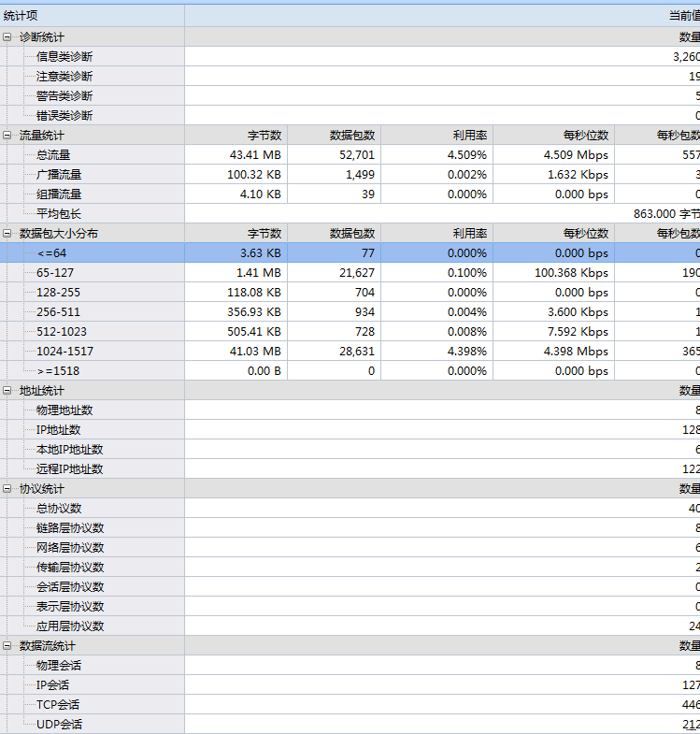Click the 21,627 packets cell
This screenshot has width=700, height=734.
pos(335,273)
